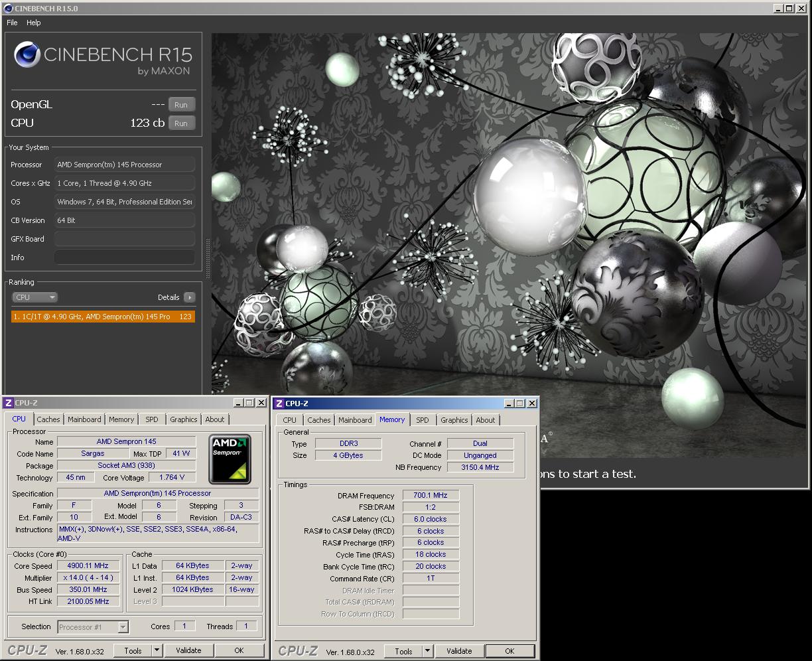Click the HT Link 2100.05 MHz value

click(88, 602)
